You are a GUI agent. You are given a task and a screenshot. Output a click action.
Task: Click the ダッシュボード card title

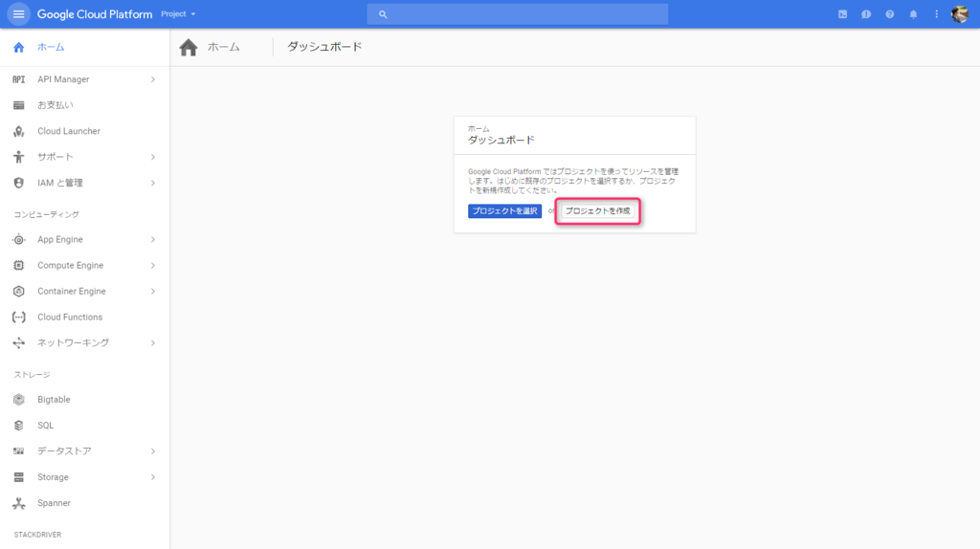pyautogui.click(x=501, y=140)
